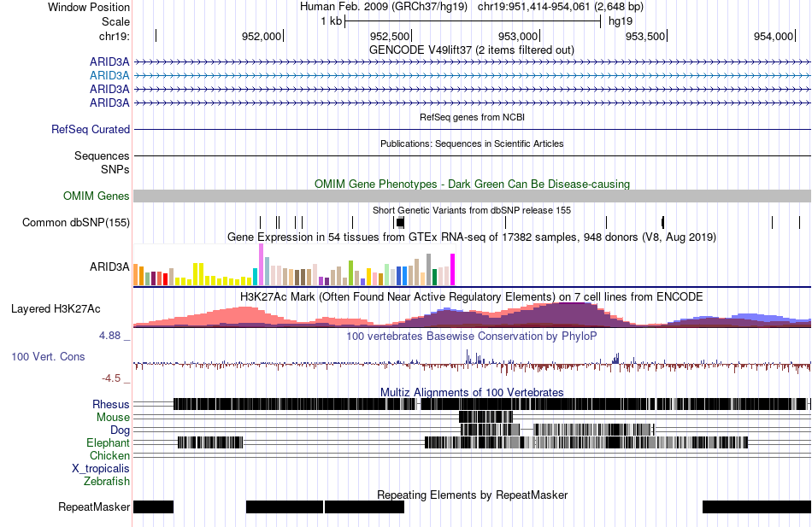Click the chr19: ruler label
812x527 pixels.
(x=115, y=36)
